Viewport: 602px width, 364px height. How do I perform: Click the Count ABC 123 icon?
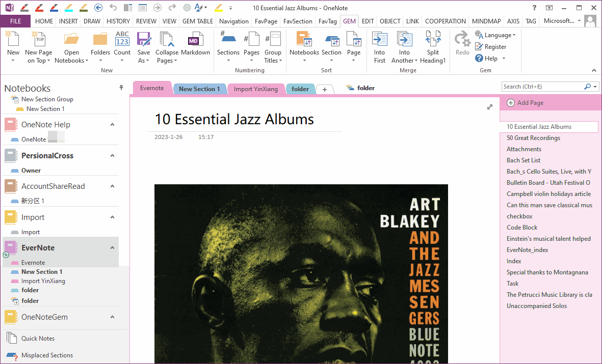click(122, 39)
